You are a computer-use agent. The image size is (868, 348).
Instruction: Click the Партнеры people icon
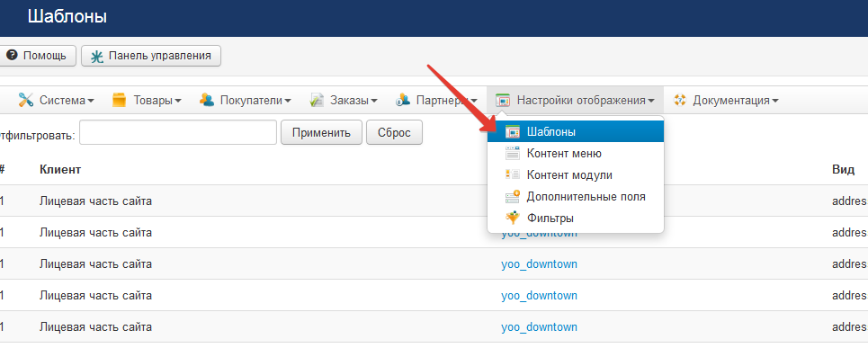(402, 100)
